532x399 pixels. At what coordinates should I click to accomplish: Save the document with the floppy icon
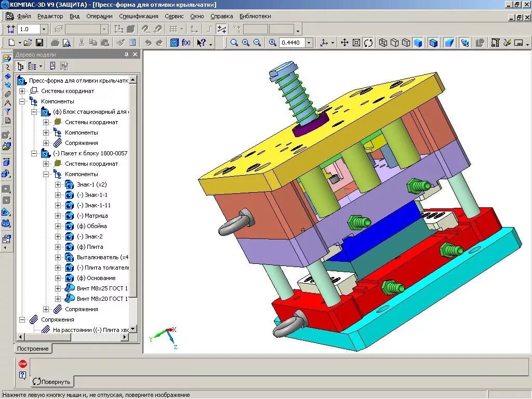[x=39, y=43]
